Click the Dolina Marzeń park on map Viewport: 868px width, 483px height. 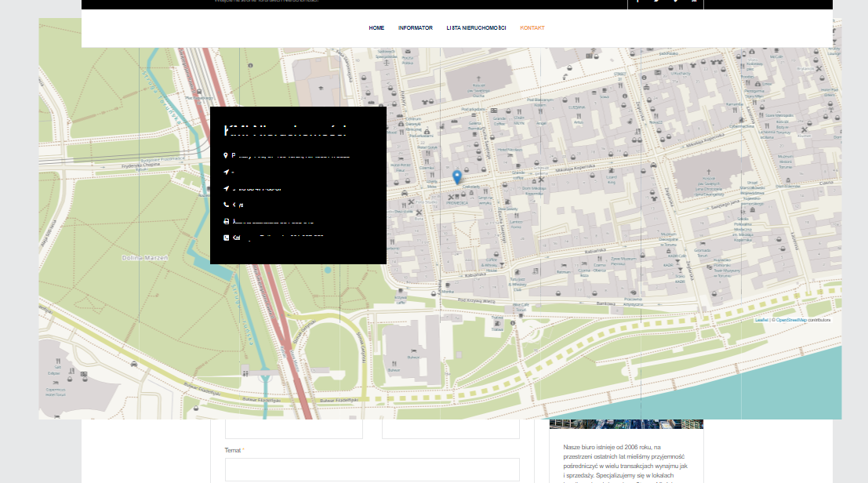[x=145, y=258]
